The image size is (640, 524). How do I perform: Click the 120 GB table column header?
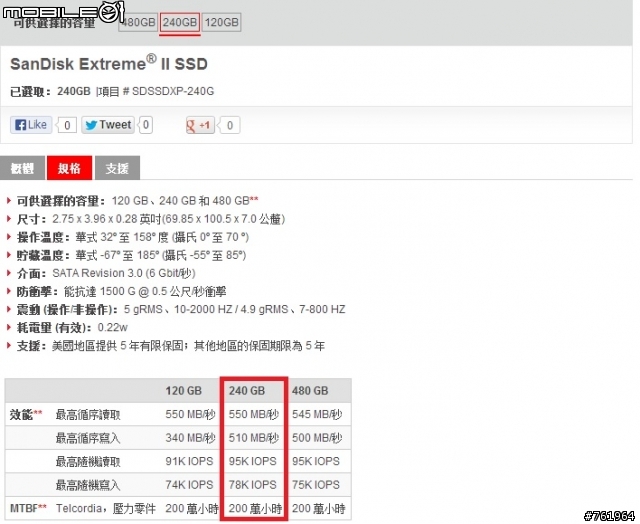coord(184,391)
